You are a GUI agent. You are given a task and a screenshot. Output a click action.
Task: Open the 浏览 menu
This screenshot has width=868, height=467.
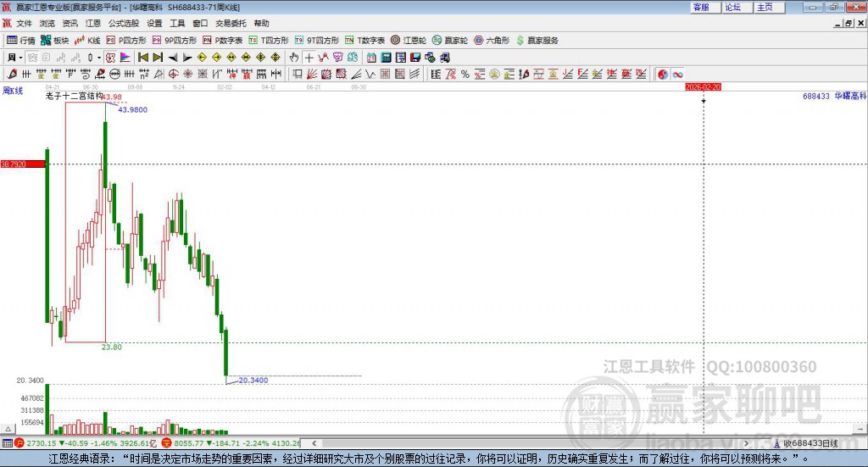click(47, 23)
